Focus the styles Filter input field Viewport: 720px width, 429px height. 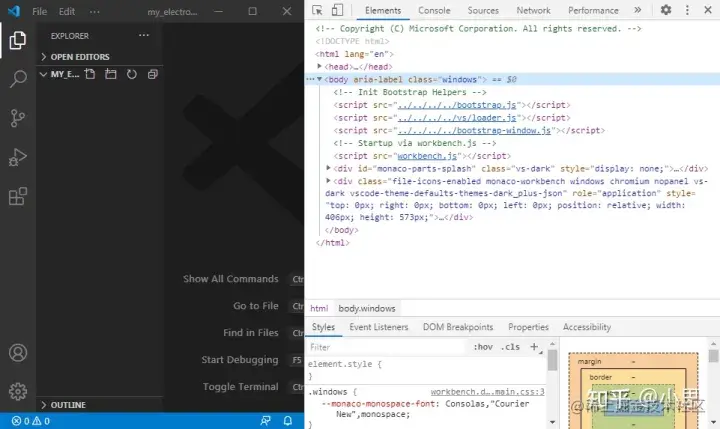386,347
